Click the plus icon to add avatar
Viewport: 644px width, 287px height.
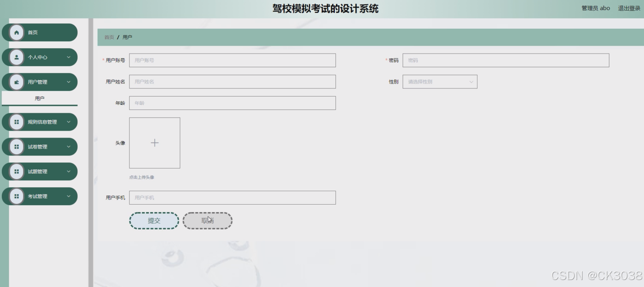[154, 143]
